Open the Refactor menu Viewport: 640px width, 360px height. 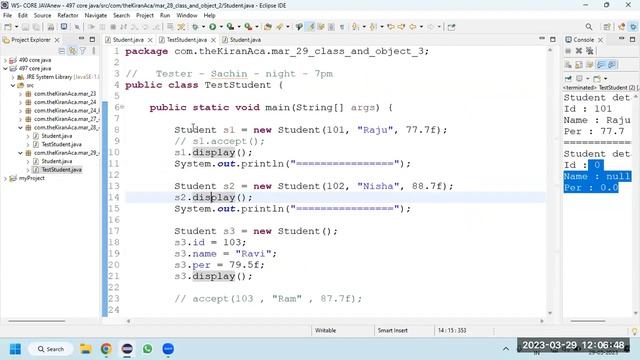click(x=67, y=16)
